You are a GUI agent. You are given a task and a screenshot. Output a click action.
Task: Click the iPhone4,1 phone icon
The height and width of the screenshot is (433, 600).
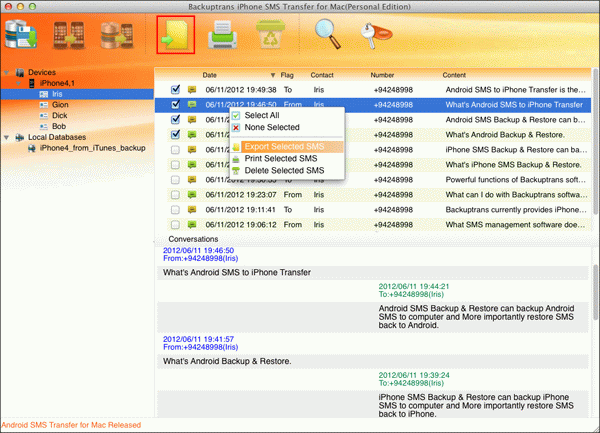(x=32, y=83)
